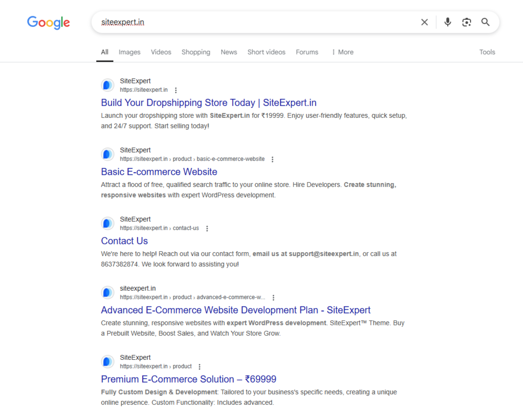Open the Forums tab
Viewport: 523px width, 420px height.
coord(307,52)
